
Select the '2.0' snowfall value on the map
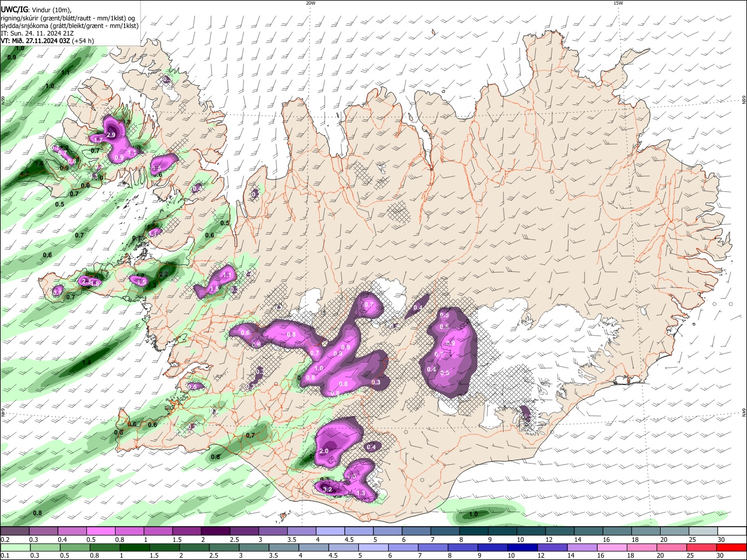click(x=324, y=452)
